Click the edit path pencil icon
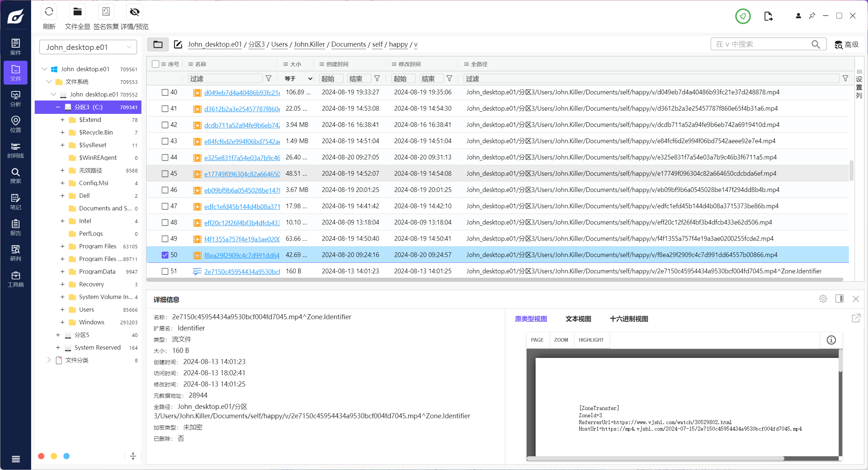868x470 pixels. coord(178,44)
